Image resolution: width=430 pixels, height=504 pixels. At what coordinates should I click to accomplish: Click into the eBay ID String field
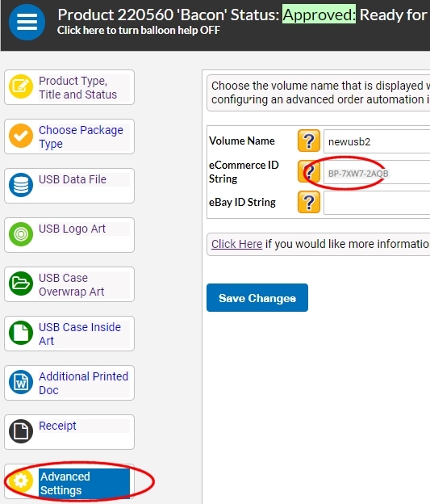[x=377, y=203]
